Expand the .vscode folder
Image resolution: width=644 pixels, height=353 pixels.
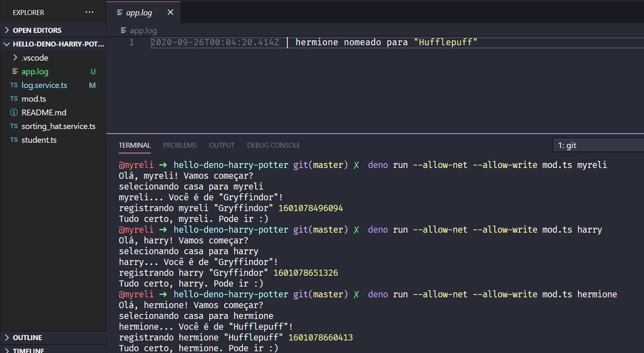coord(15,58)
